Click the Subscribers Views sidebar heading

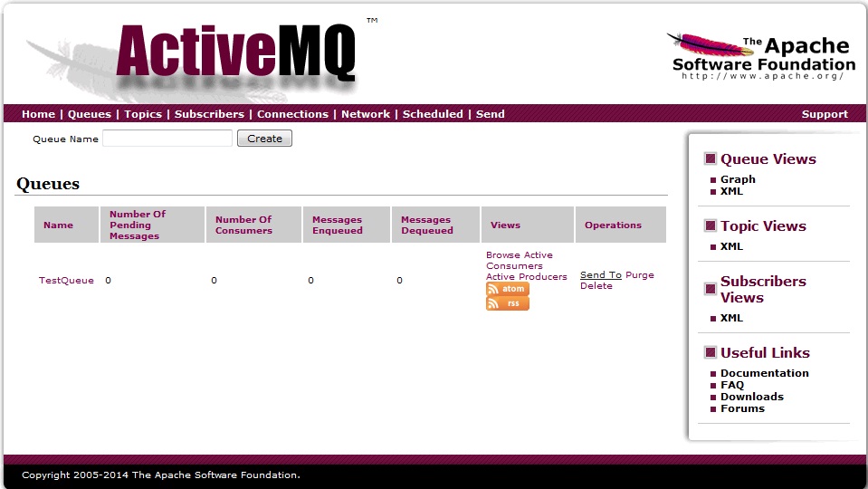pyautogui.click(x=763, y=289)
